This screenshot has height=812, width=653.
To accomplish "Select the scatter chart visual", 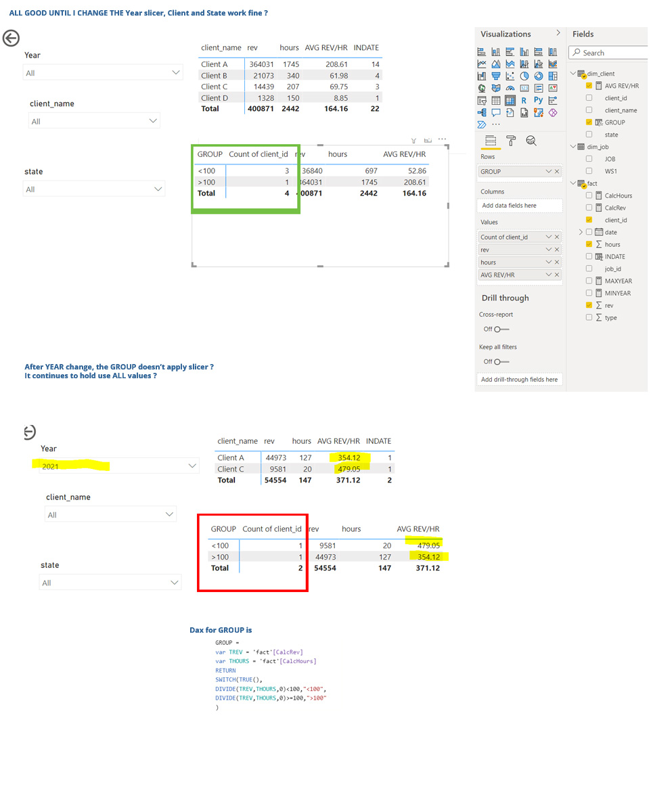I will click(x=510, y=76).
